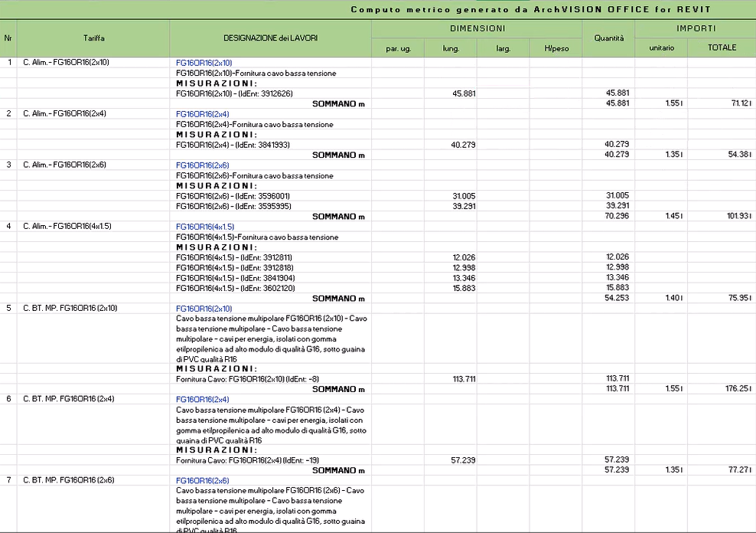Screen dimensions: 756x533
Task: Click the unit price 1.45
Action: tap(673, 216)
